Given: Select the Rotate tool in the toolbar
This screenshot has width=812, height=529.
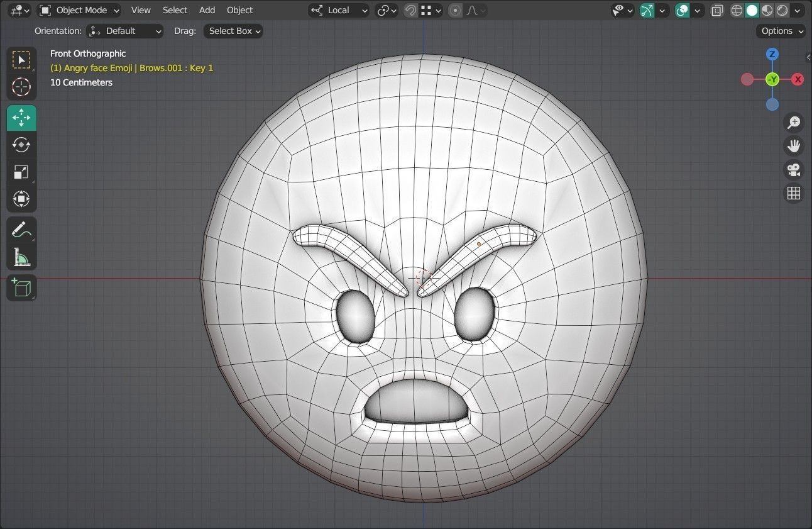Looking at the screenshot, I should point(21,145).
